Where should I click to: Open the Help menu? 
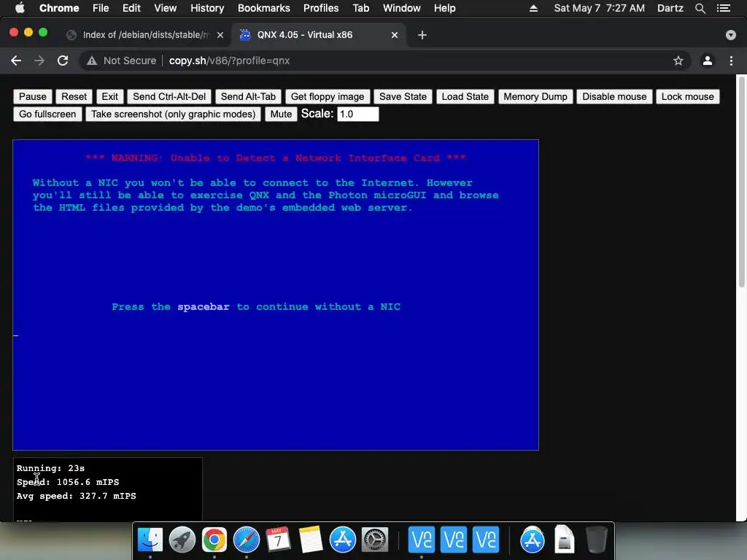coord(444,8)
